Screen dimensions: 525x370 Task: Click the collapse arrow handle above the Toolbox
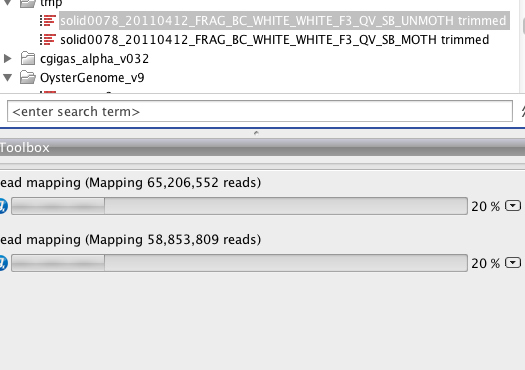pos(256,133)
